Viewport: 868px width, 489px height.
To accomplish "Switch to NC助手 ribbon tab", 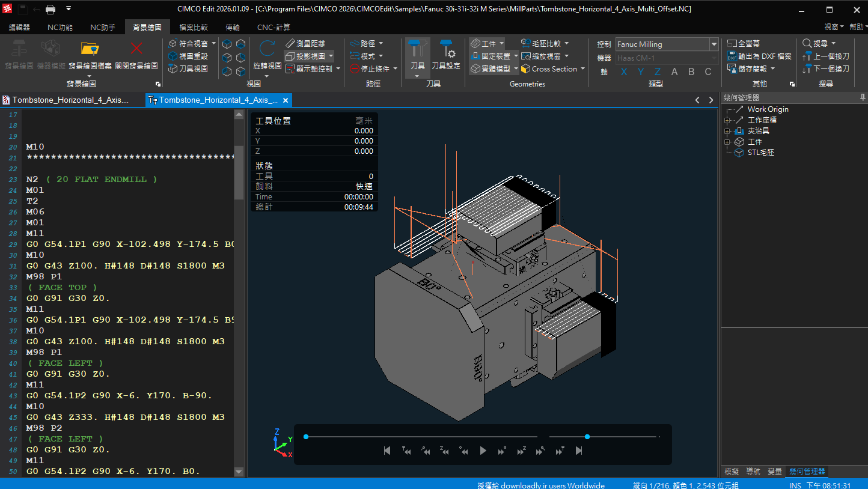I will pos(103,28).
